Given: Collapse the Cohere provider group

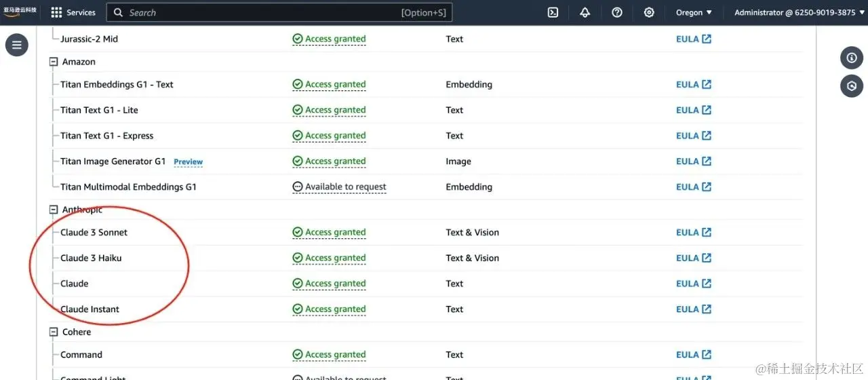Looking at the screenshot, I should pyautogui.click(x=54, y=332).
